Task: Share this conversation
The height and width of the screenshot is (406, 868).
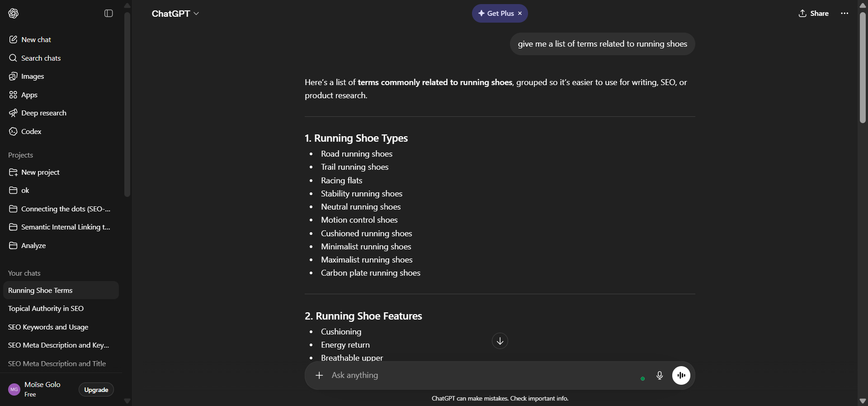Action: [814, 14]
